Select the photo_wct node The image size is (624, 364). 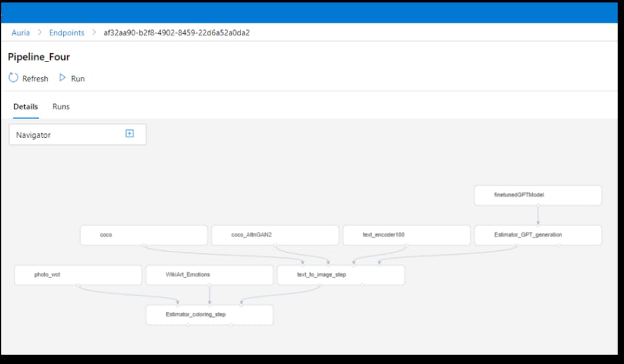click(x=78, y=275)
